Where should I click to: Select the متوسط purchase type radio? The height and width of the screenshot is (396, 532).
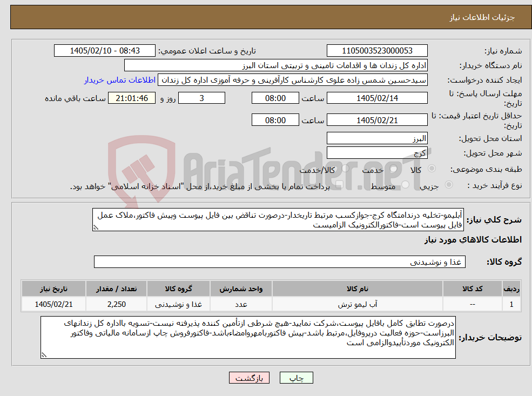(x=406, y=185)
